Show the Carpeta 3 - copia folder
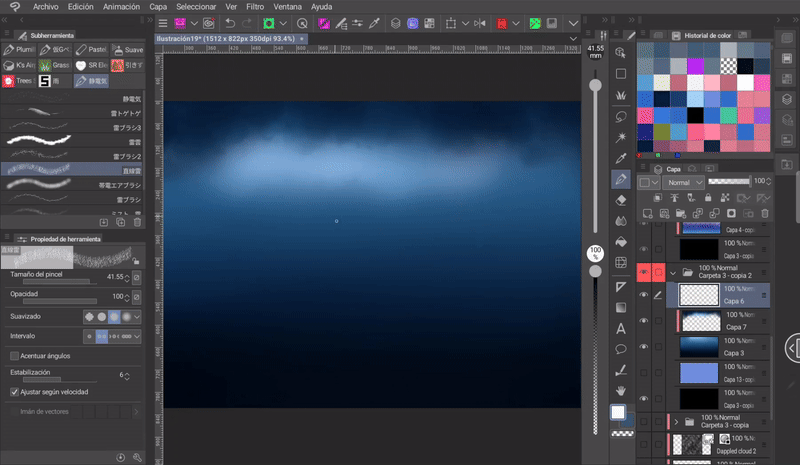The image size is (800, 465). click(x=644, y=422)
